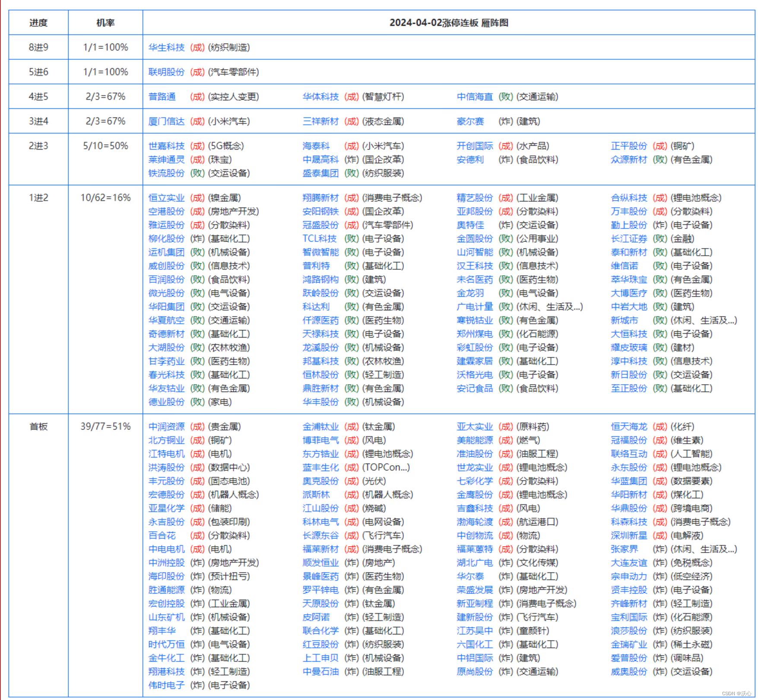
Task: Open the 精艺股份 stock link
Action: click(x=475, y=198)
